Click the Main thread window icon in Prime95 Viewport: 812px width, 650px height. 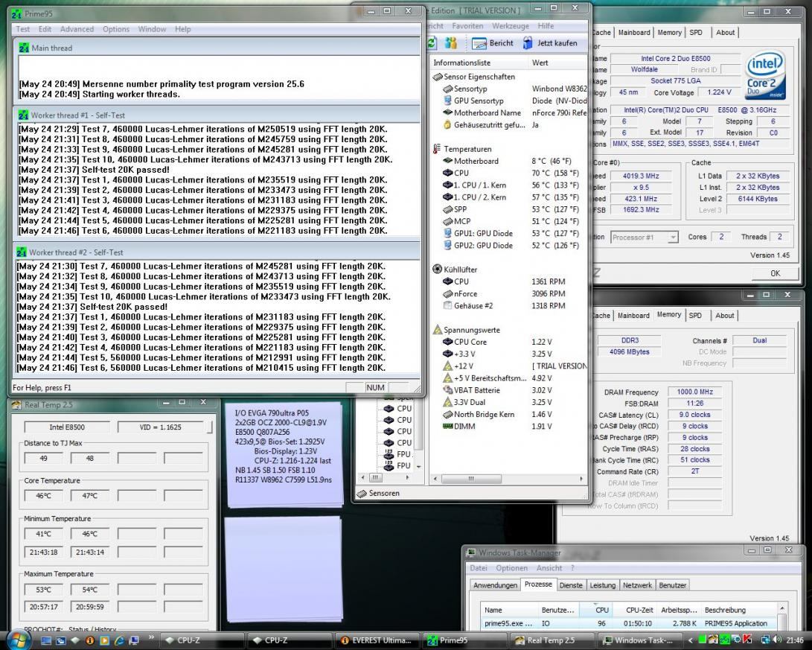pos(24,48)
